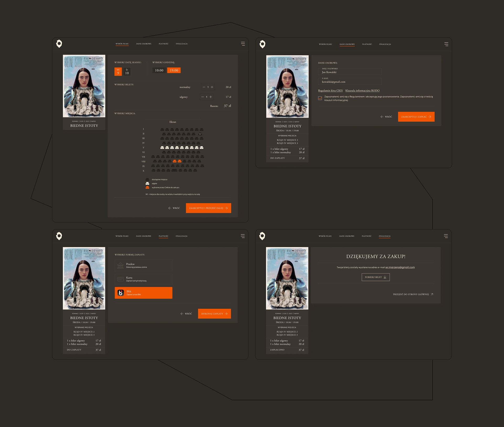Screen dimensions: 504x427
Task: Open hamburger menu on the Dane osobowe screen
Action: pyautogui.click(x=446, y=44)
